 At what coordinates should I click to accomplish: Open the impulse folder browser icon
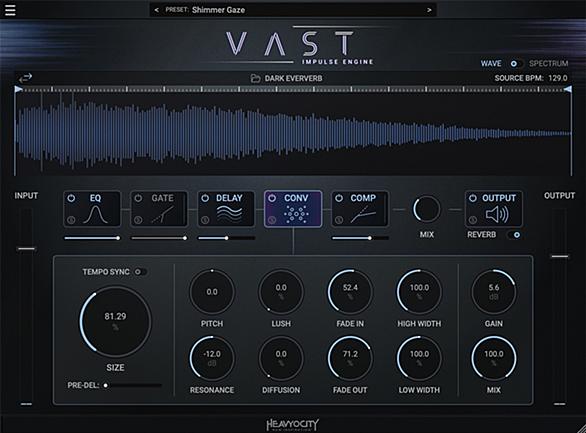pyautogui.click(x=255, y=78)
